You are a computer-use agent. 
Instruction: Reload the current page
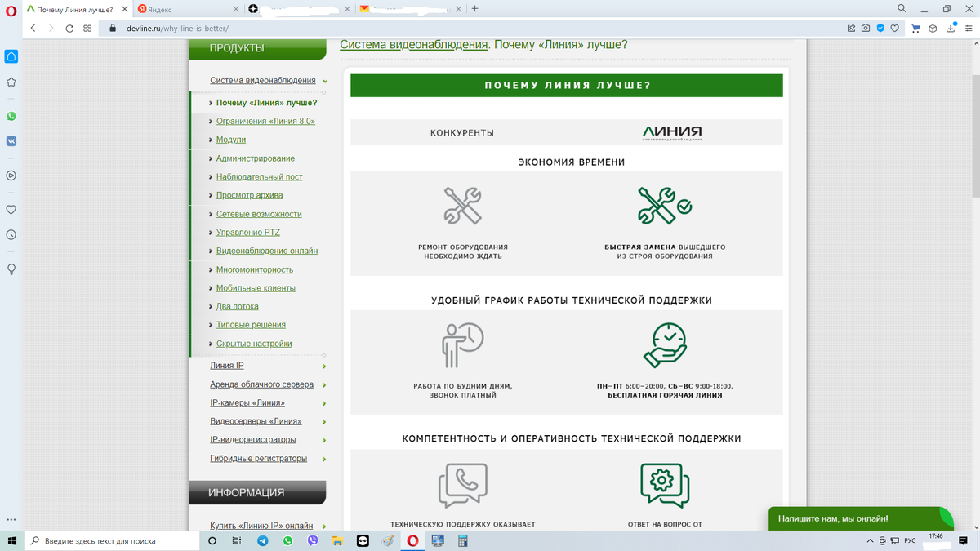pyautogui.click(x=69, y=28)
